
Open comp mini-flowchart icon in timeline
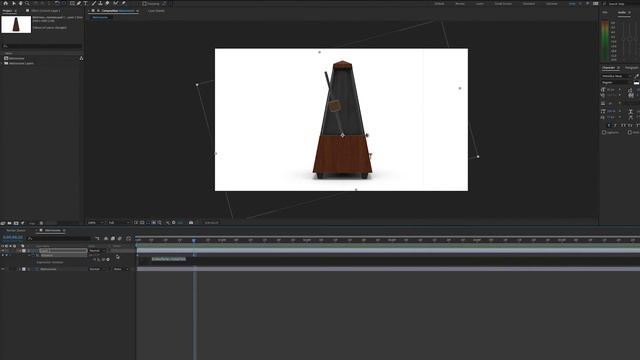coord(97,238)
